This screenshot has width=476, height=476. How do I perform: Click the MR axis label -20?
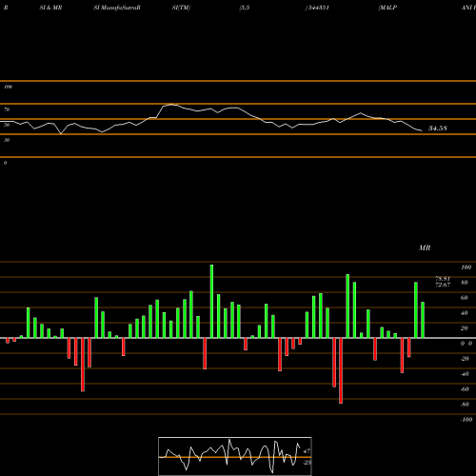pyautogui.click(x=465, y=359)
